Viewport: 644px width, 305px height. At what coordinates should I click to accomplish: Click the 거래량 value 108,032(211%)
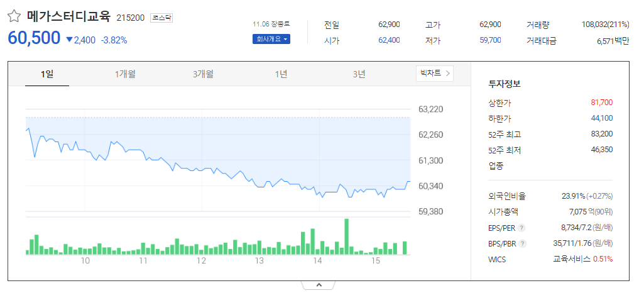click(606, 25)
